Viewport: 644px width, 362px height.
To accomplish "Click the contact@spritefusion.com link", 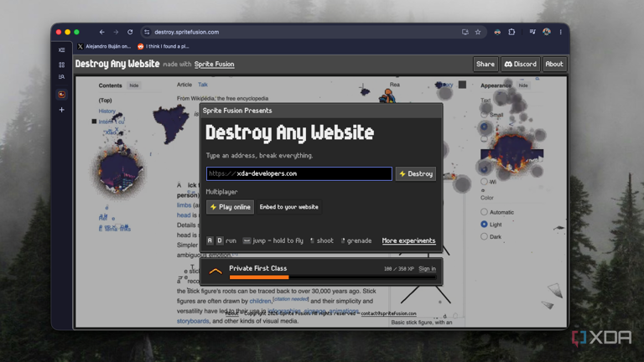I will point(388,313).
